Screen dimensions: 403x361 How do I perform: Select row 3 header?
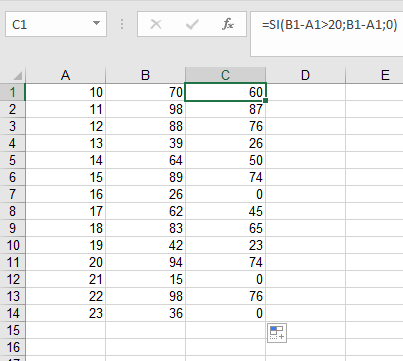12,126
